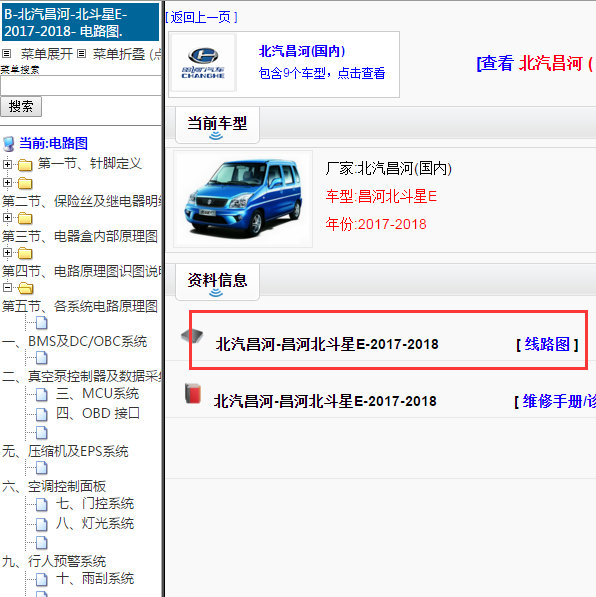Open 六、空调控制面板 diagram
The image size is (596, 597).
point(54,487)
